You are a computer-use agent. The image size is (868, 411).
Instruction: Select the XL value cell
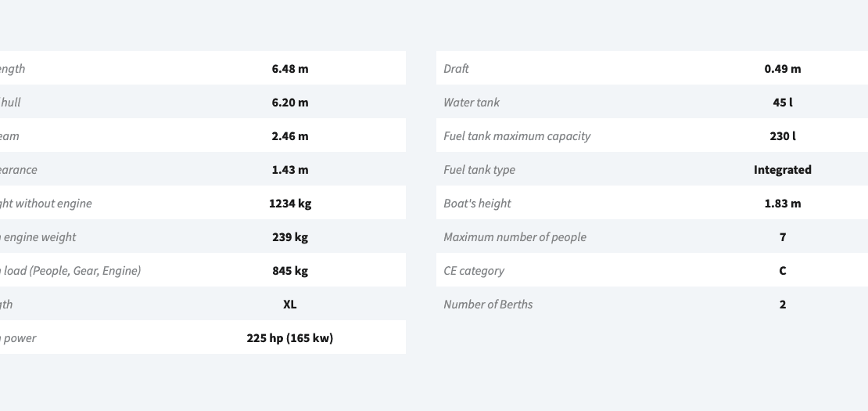click(x=290, y=305)
